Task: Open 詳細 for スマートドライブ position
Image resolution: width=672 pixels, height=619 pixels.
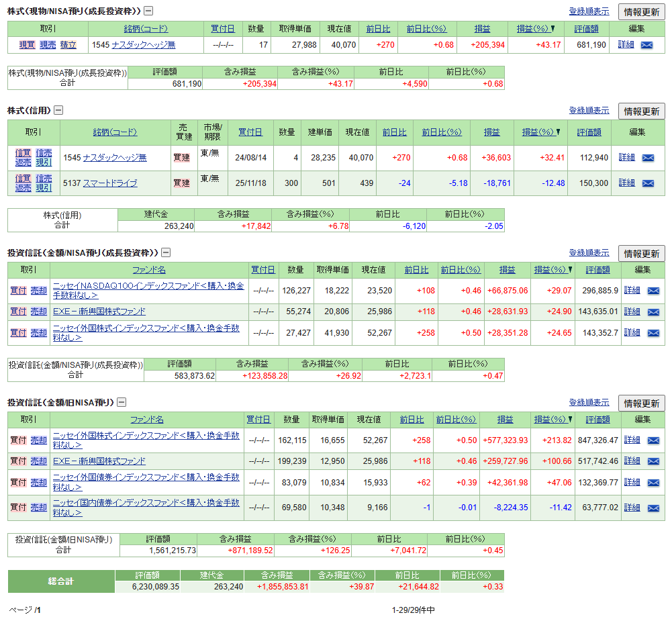Action: [626, 183]
